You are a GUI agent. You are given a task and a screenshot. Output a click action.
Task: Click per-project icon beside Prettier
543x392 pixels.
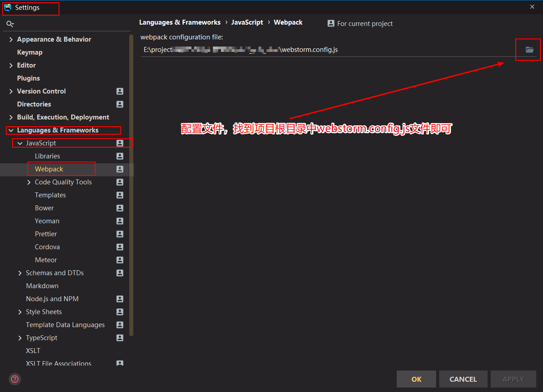tap(119, 234)
